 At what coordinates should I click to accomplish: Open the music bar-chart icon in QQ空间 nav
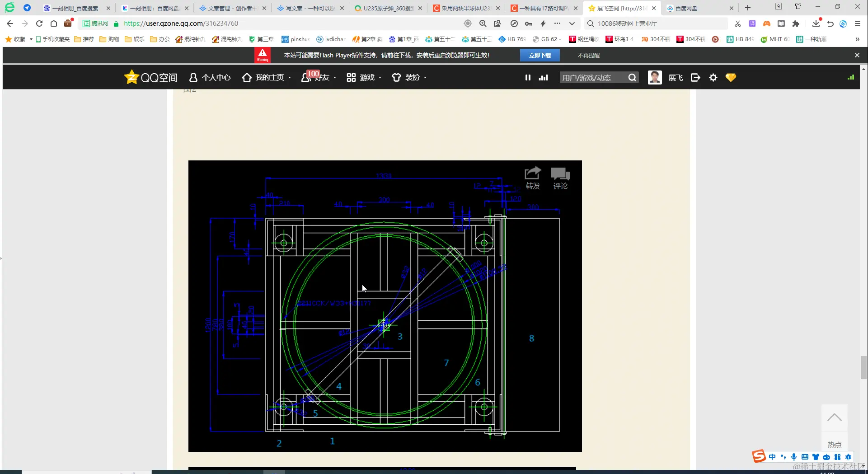coord(544,78)
